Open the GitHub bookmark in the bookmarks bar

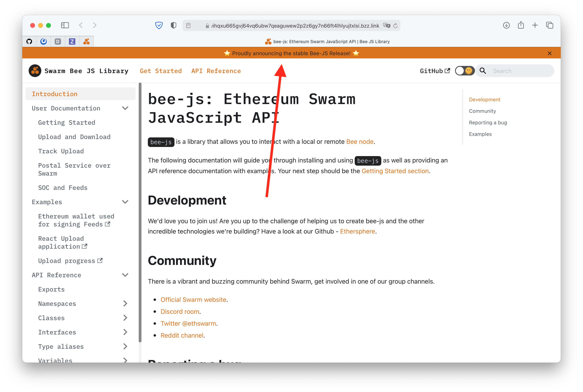tap(29, 41)
